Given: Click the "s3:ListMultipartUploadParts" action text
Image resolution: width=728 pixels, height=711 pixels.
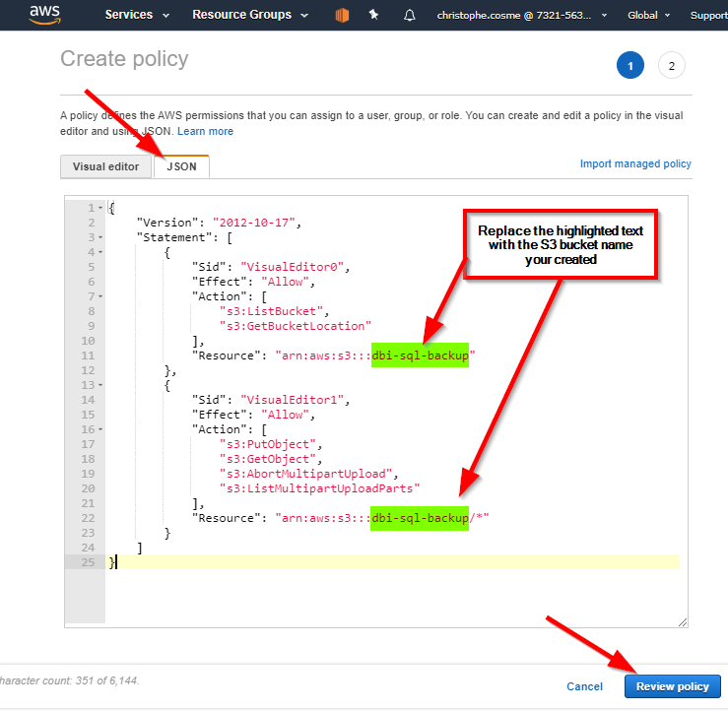Looking at the screenshot, I should click(320, 488).
